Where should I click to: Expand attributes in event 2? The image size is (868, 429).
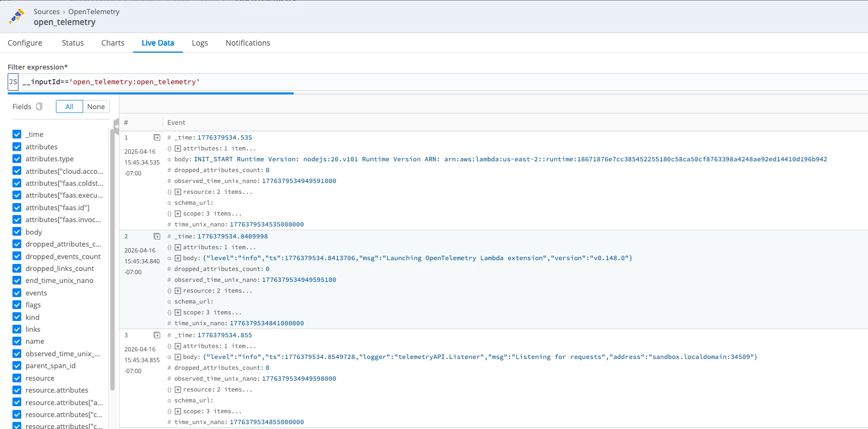(178, 247)
